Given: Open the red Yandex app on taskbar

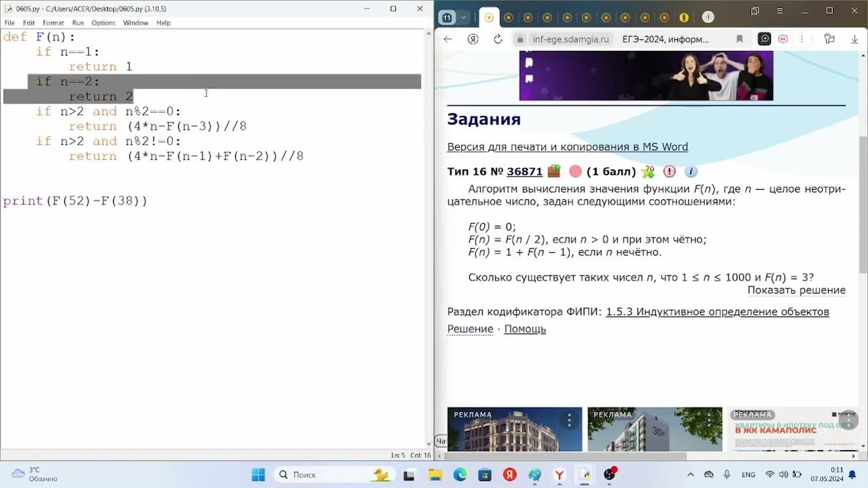Looking at the screenshot, I should click(x=510, y=474).
